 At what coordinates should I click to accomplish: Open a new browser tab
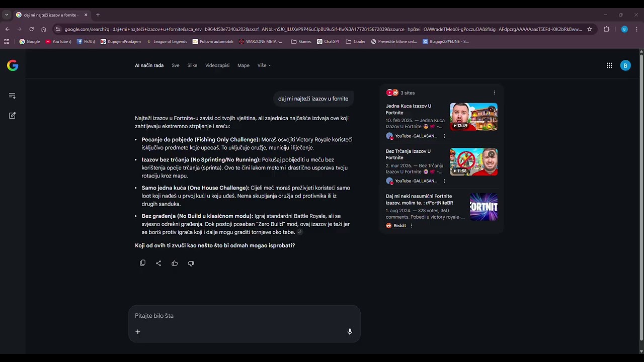98,15
